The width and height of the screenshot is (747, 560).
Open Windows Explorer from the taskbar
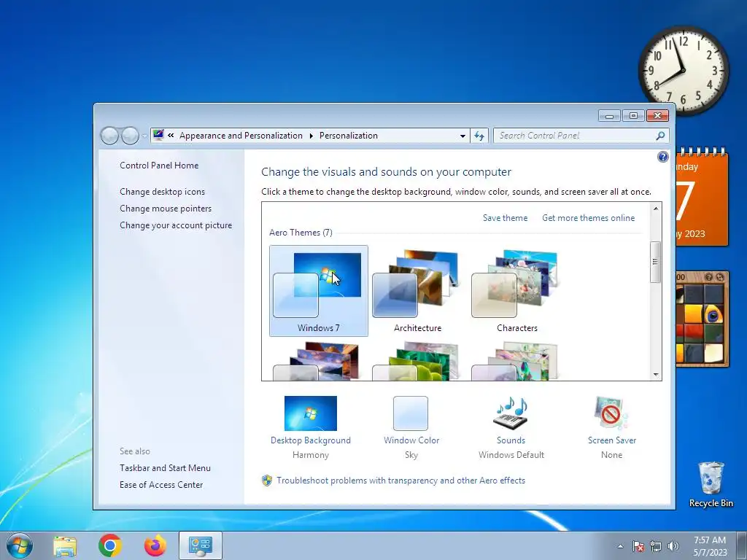pyautogui.click(x=65, y=545)
